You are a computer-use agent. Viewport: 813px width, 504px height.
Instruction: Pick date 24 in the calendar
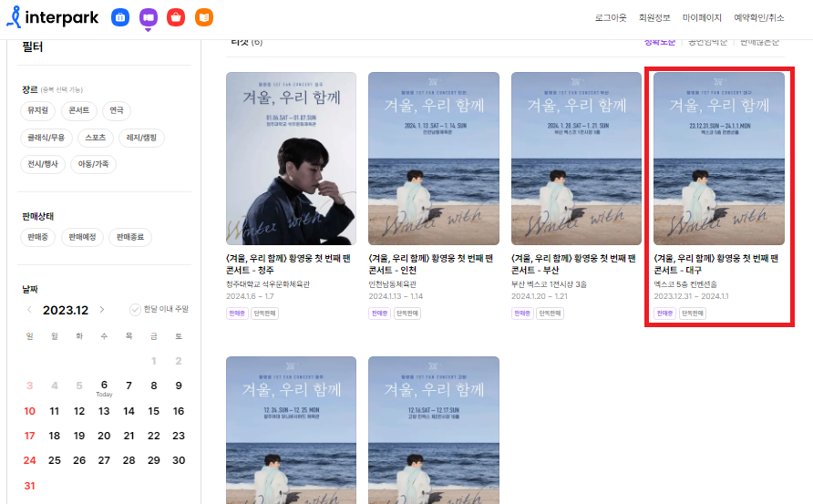click(29, 460)
